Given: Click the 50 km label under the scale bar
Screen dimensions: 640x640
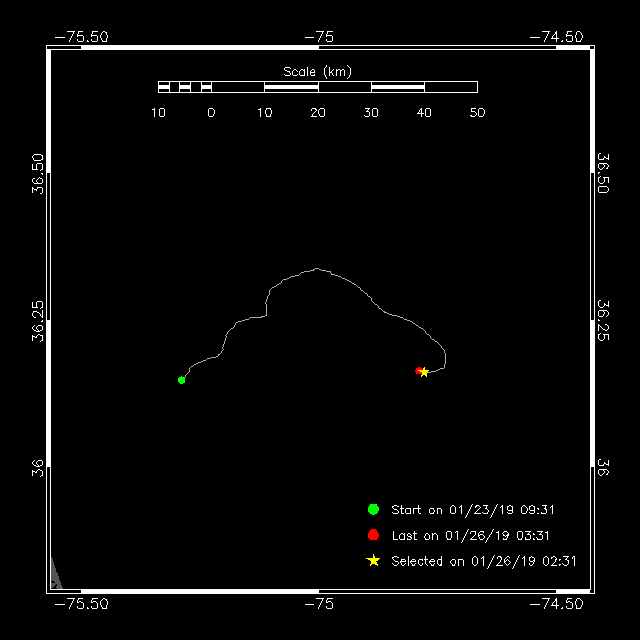Looking at the screenshot, I should coord(477,113).
